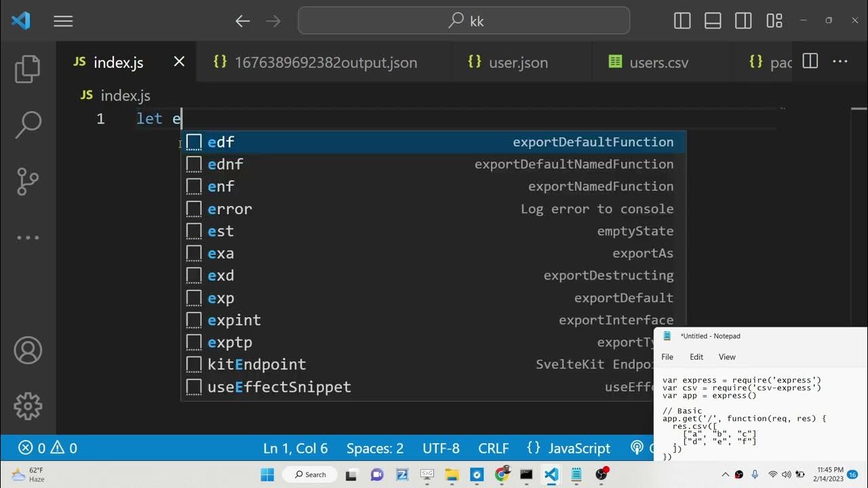The width and height of the screenshot is (868, 488).
Task: Open the Manage settings gear
Action: click(28, 405)
